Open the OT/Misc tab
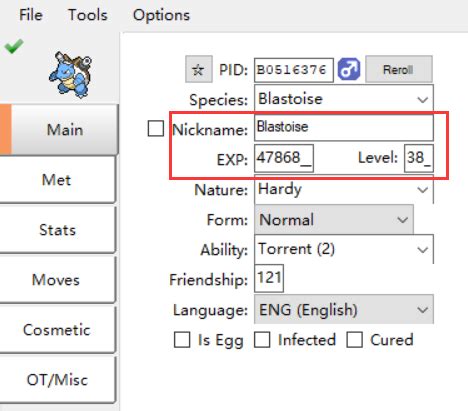Viewport: 468px width, 411px height. (x=57, y=380)
